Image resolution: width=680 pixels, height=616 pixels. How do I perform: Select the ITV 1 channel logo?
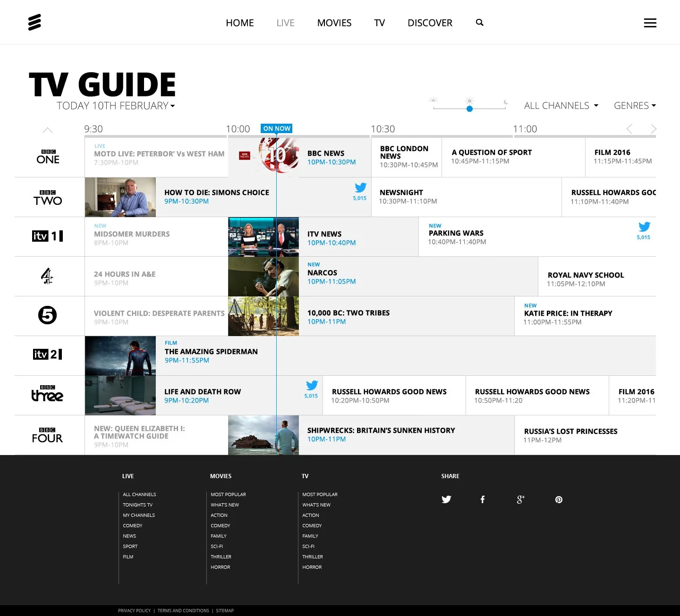[x=47, y=236]
